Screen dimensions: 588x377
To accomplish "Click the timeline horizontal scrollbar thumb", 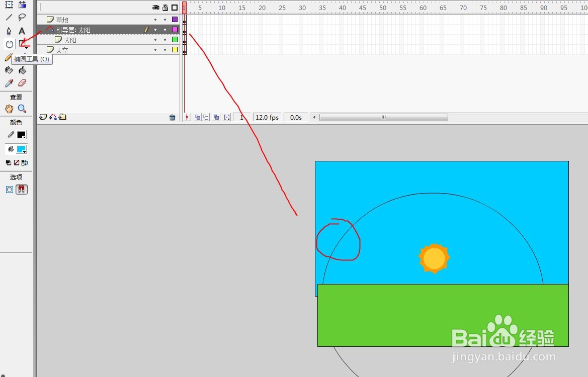I will [x=384, y=117].
